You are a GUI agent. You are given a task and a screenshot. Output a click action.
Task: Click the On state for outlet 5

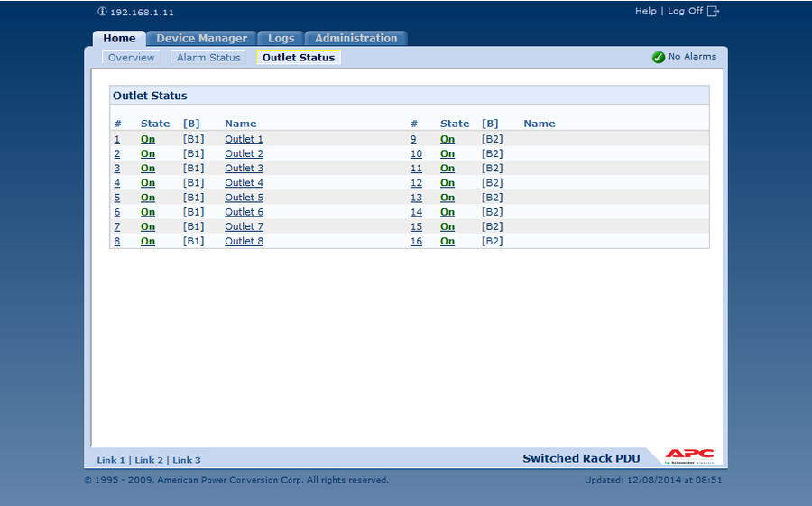click(148, 198)
